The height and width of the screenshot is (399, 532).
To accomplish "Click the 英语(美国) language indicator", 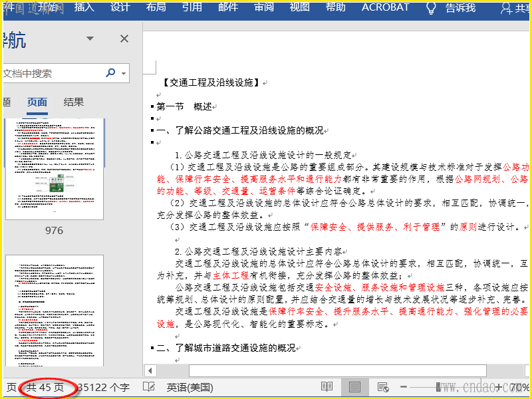I will (190, 387).
